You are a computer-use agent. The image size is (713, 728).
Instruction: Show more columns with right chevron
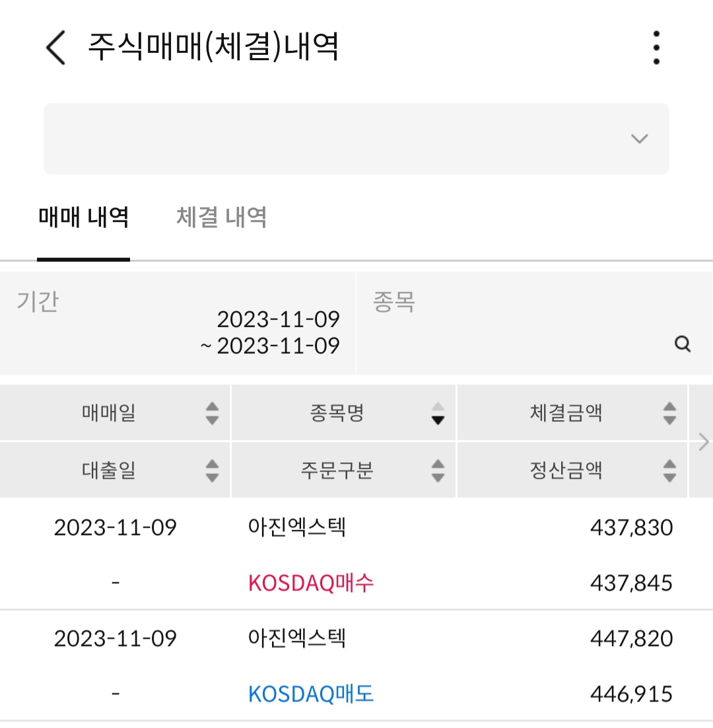703,441
